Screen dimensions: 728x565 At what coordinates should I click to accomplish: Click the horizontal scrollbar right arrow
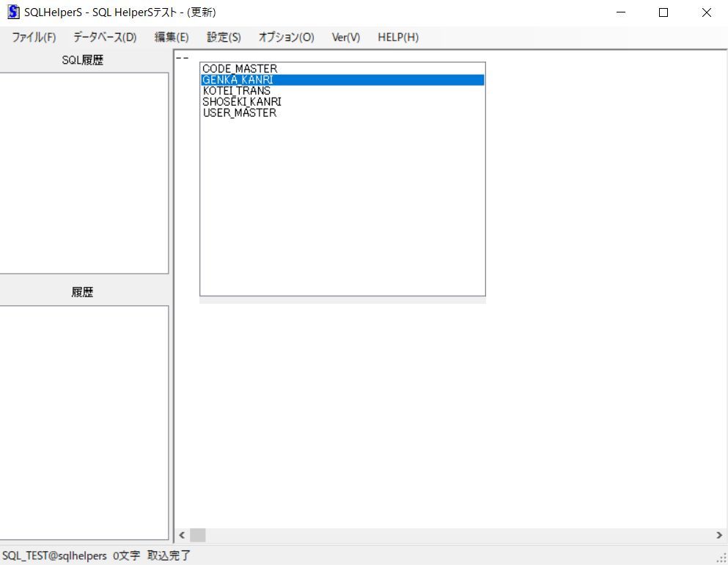click(x=719, y=535)
